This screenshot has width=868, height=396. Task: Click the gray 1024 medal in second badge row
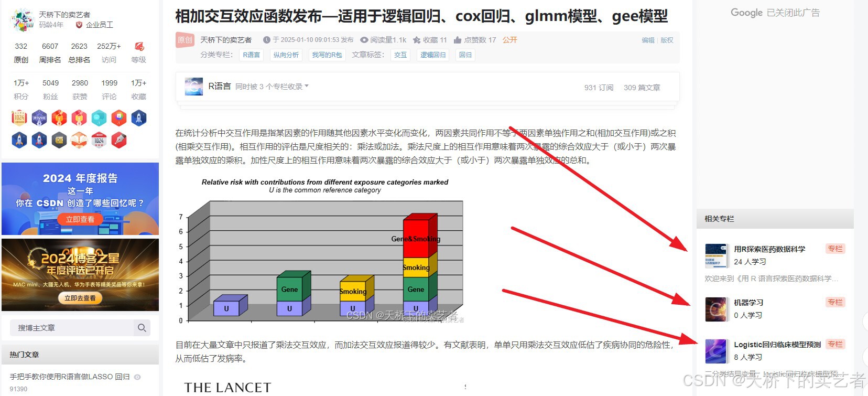[99, 140]
